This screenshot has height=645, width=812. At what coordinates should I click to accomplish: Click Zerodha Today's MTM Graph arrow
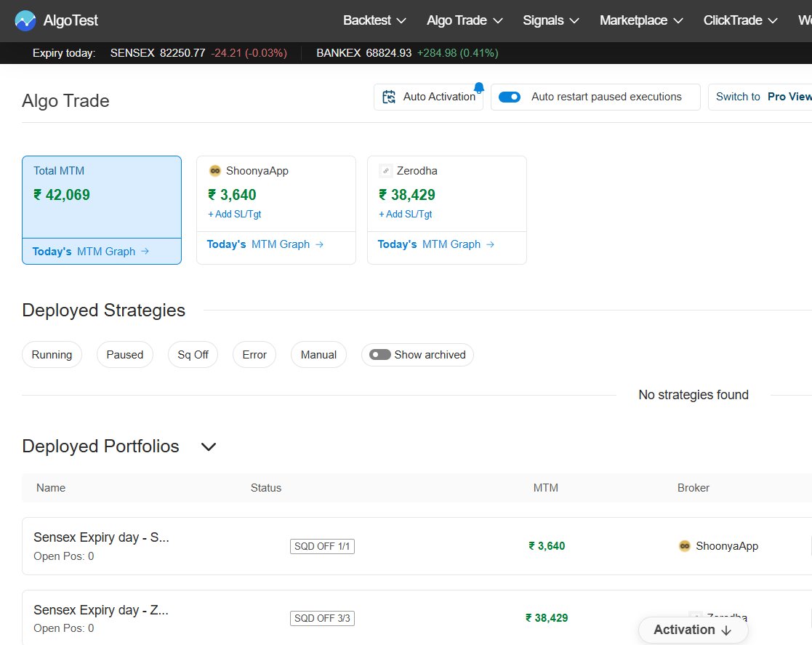point(491,244)
